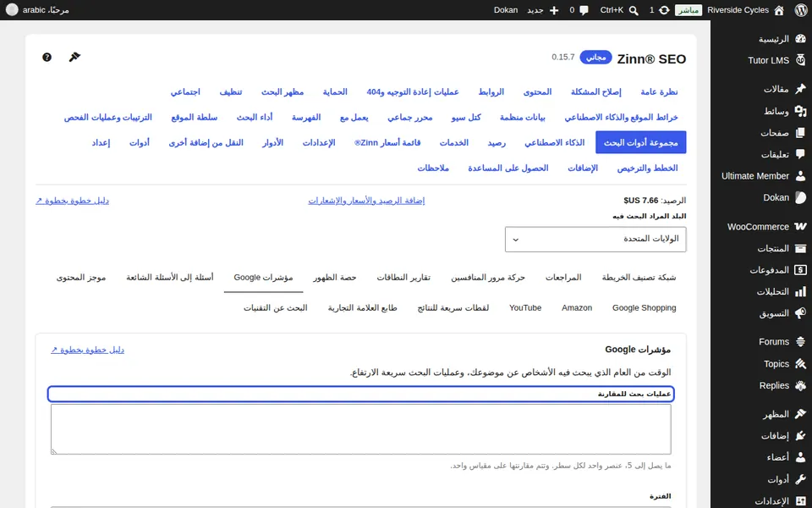Open تعليقات comments icon in sidebar
The width and height of the screenshot is (812, 508).
point(801,154)
